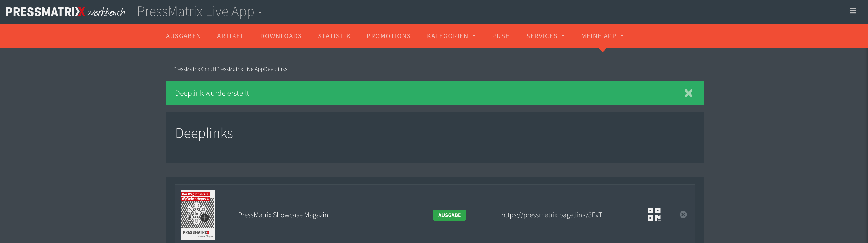Click the 'Deeplink wurde erstellt' message text
This screenshot has width=868, height=243.
[212, 93]
